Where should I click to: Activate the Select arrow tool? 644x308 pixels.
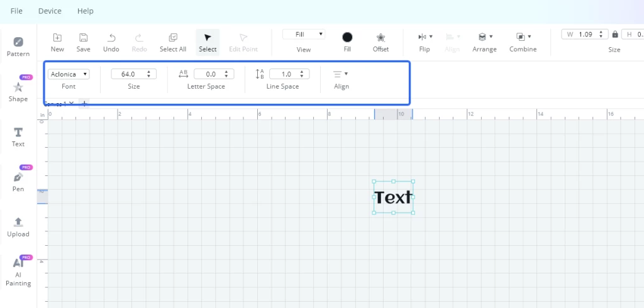pyautogui.click(x=208, y=43)
